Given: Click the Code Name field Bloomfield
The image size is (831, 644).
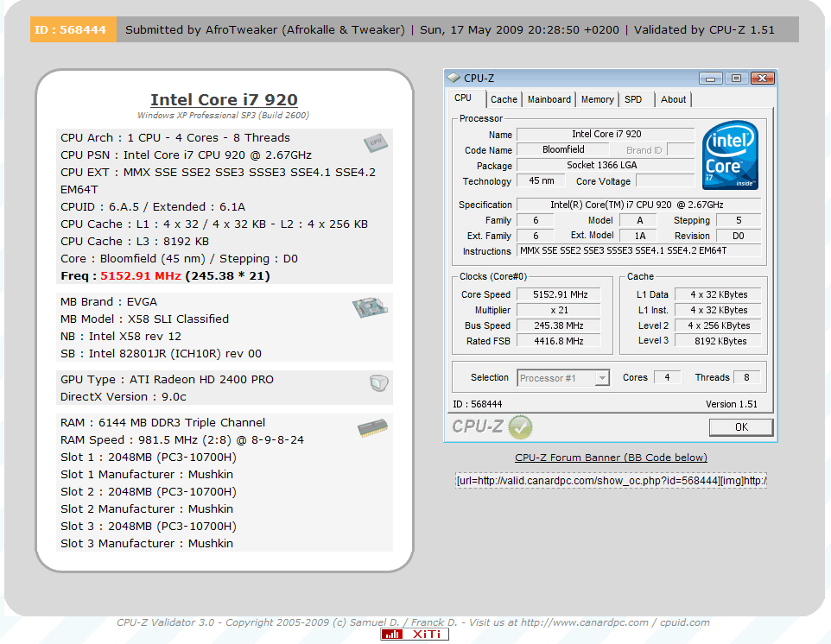Looking at the screenshot, I should (563, 150).
